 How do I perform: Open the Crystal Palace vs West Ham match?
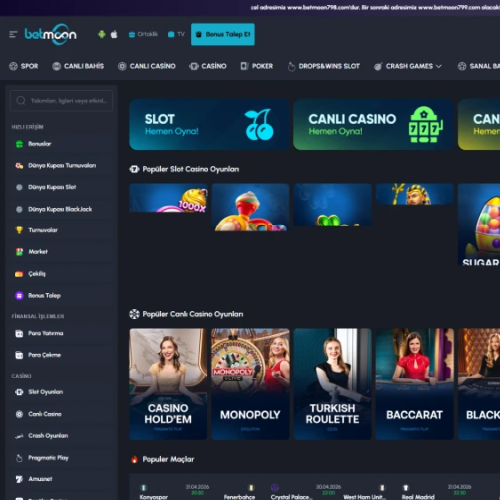(328, 491)
